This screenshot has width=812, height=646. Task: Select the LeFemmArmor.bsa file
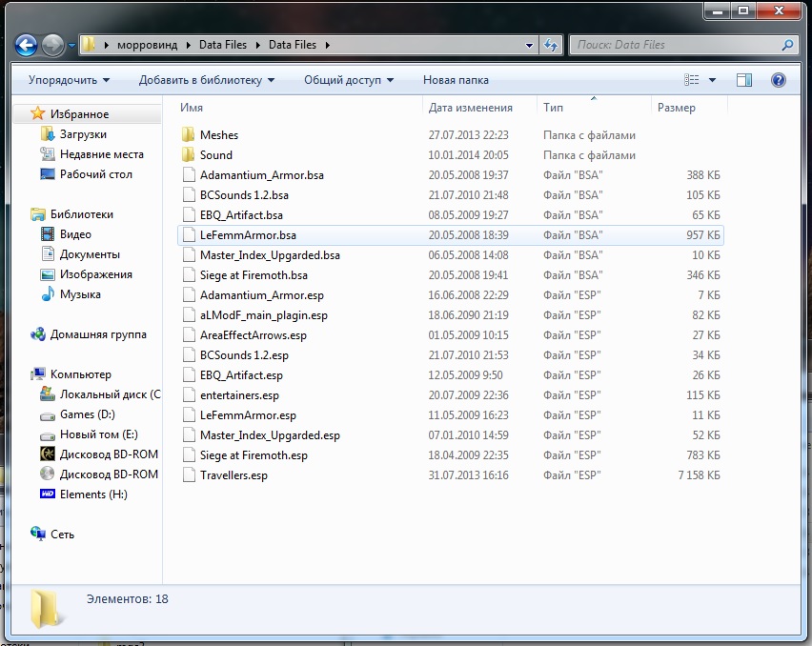[x=450, y=235]
